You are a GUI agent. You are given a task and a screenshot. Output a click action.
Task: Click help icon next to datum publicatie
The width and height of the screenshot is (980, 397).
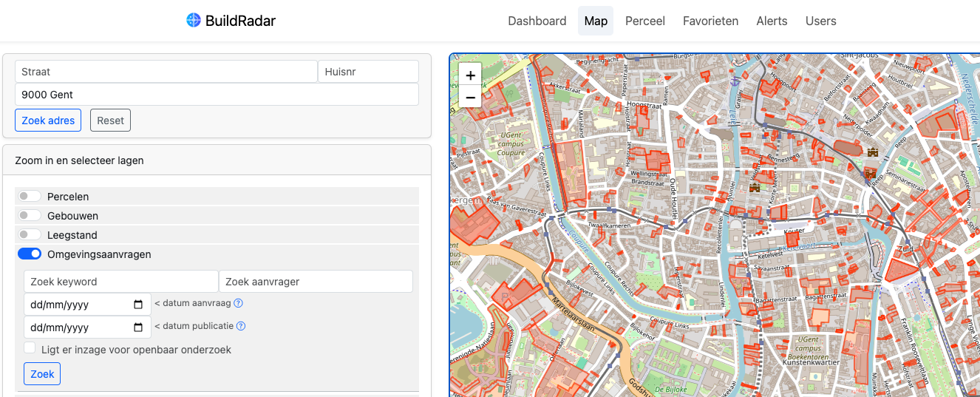[241, 326]
